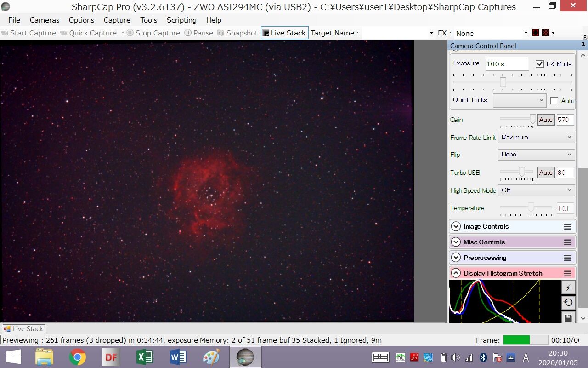Open Google Chrome from the taskbar
This screenshot has width=588, height=368.
click(x=78, y=357)
